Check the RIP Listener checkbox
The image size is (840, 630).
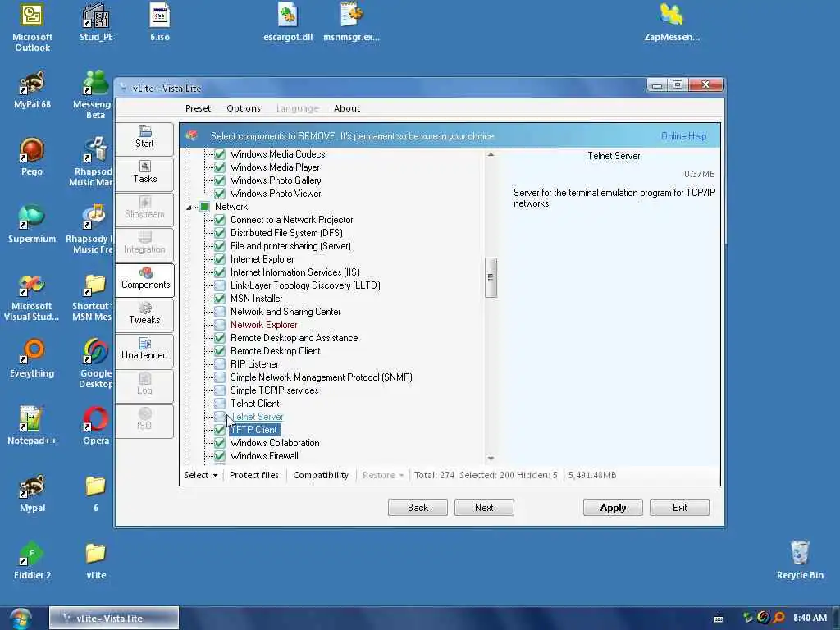[x=220, y=364]
